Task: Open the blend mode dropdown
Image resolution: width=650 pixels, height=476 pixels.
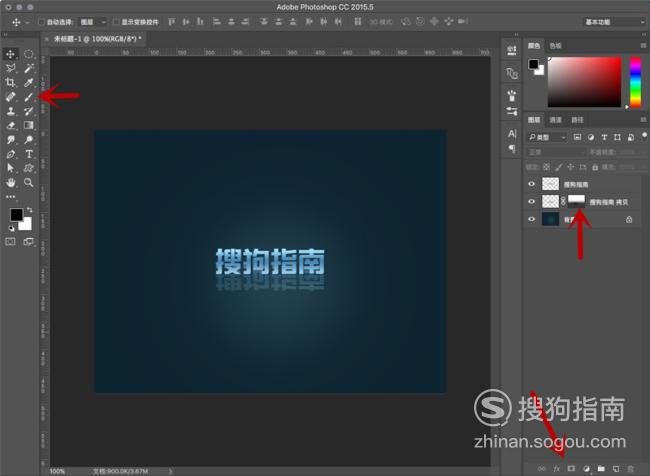Action: [555, 152]
